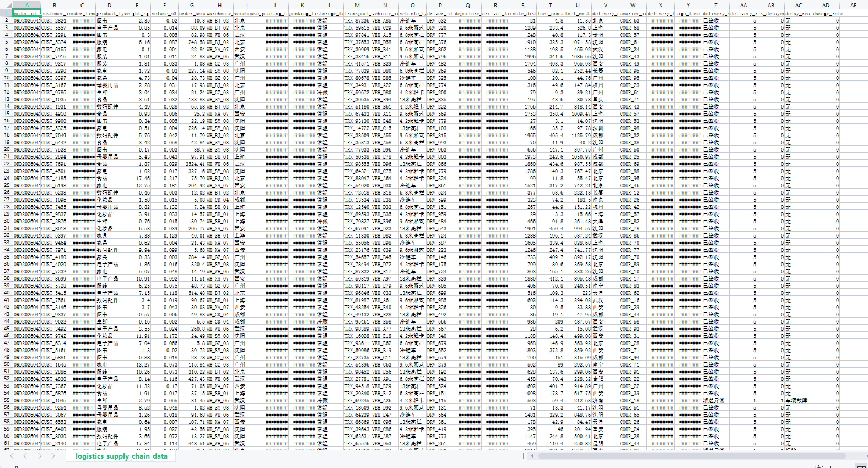Select cell TRX_34931

357,85
